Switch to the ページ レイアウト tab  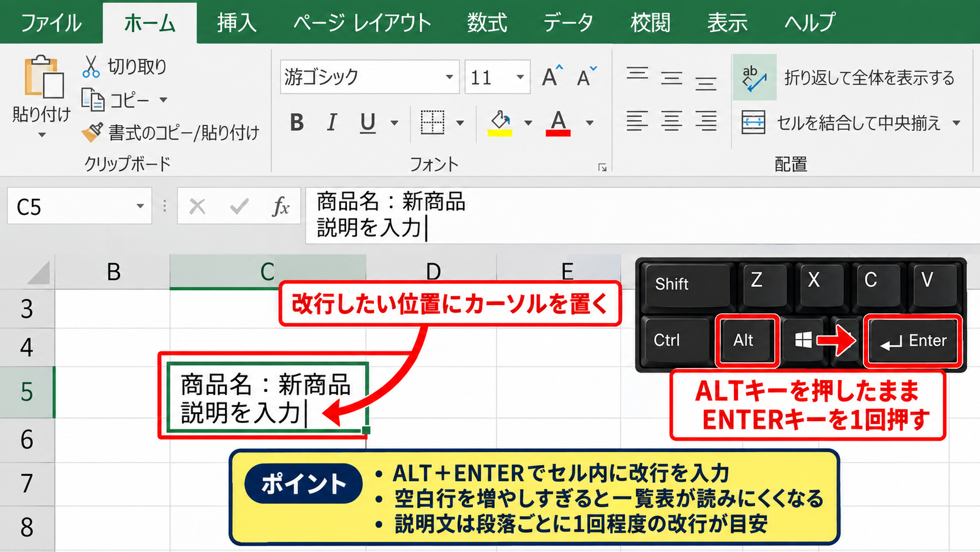click(x=362, y=23)
